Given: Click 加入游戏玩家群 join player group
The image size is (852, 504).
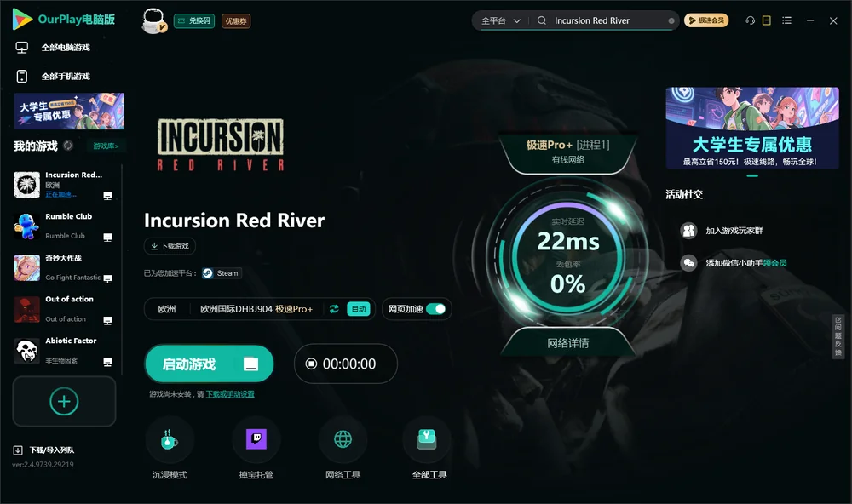Looking at the screenshot, I should 722,231.
